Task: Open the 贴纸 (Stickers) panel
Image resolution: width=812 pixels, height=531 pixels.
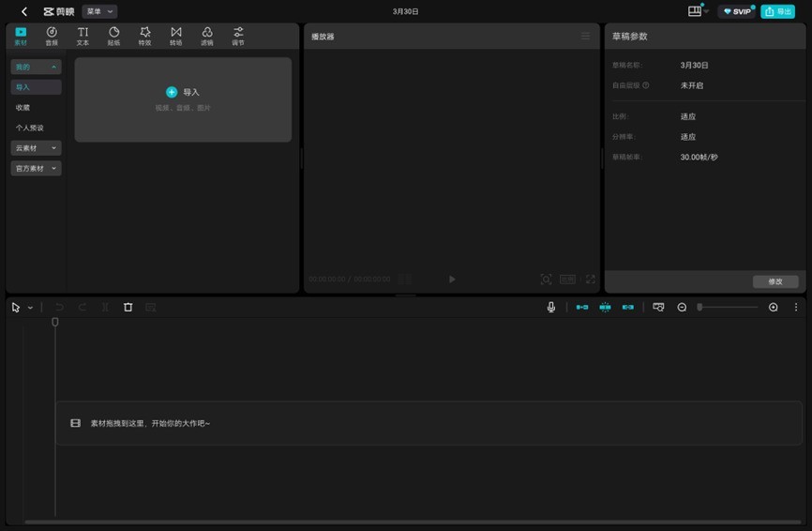Action: [113, 36]
